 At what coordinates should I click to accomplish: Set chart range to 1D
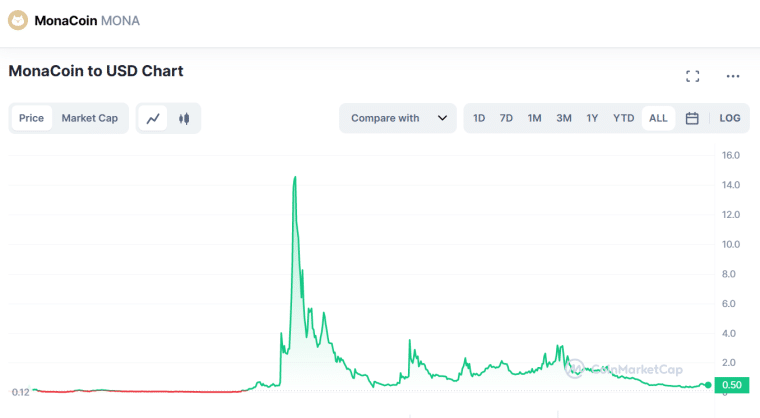(x=479, y=118)
